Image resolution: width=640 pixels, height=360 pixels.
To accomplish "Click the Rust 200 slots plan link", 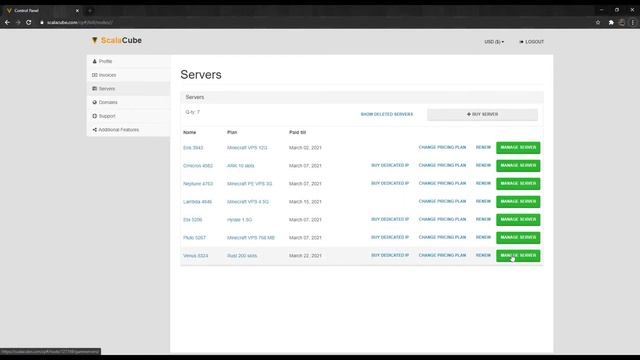I will coord(242,256).
